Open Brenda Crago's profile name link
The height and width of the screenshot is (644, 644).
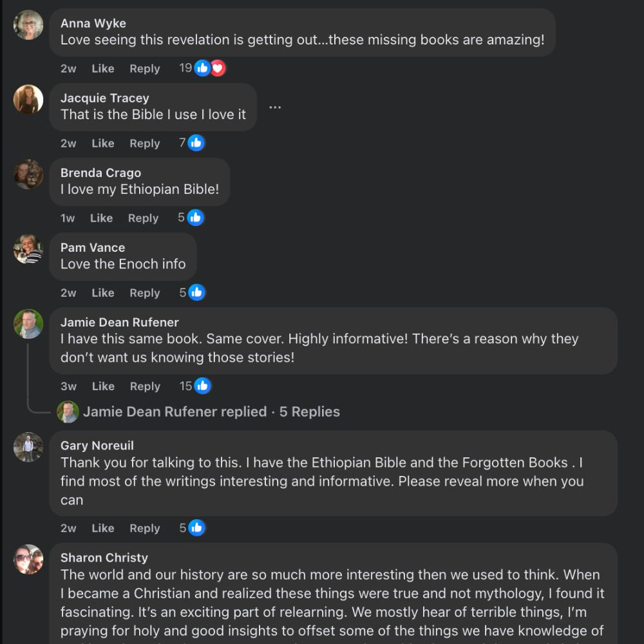pyautogui.click(x=100, y=173)
